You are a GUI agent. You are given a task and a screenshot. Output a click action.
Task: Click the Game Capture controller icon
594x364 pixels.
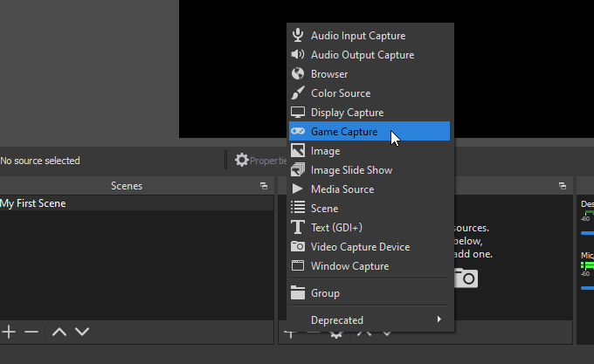298,132
